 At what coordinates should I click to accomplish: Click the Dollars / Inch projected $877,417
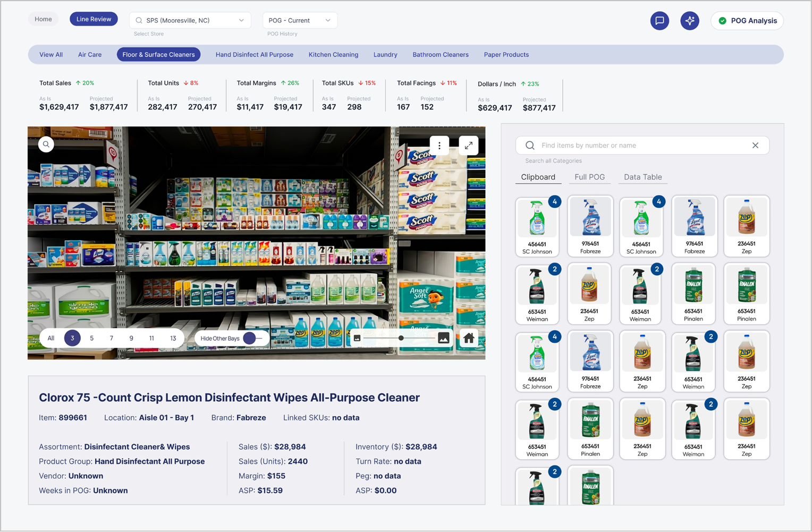tap(539, 108)
